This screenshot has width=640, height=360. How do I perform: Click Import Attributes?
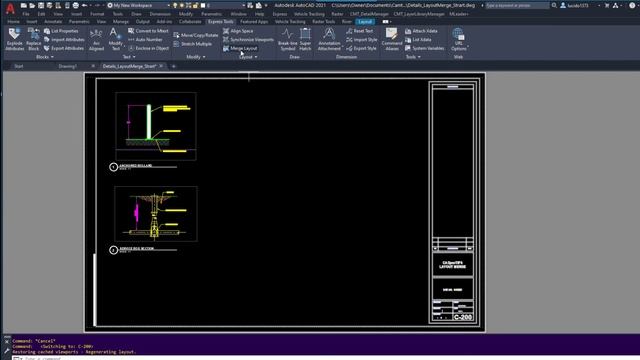(64, 40)
